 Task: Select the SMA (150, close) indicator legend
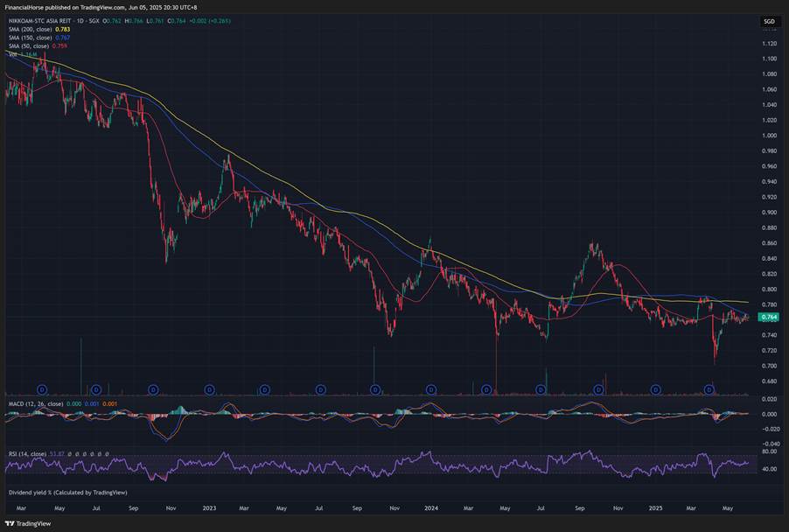tap(31, 38)
